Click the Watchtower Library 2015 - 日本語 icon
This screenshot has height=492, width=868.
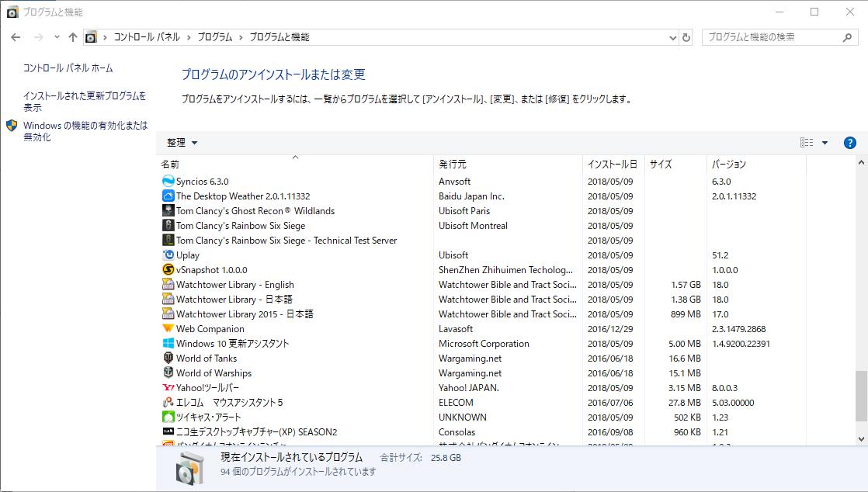(x=168, y=314)
